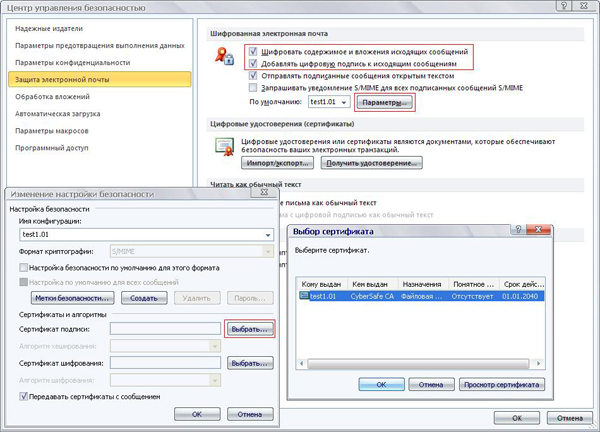Click Отмена in Изменение настройки безопасности dialog
This screenshot has width=600, height=432.
click(x=250, y=414)
